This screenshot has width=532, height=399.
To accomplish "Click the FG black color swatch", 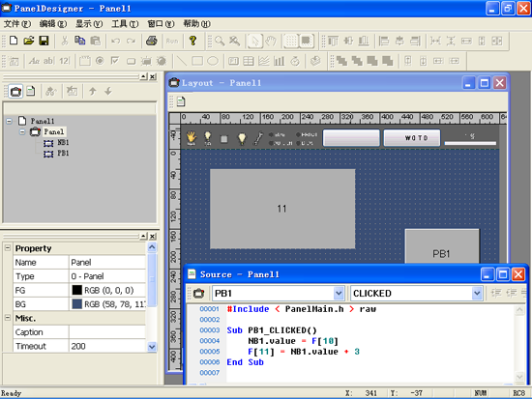I will tap(77, 290).
